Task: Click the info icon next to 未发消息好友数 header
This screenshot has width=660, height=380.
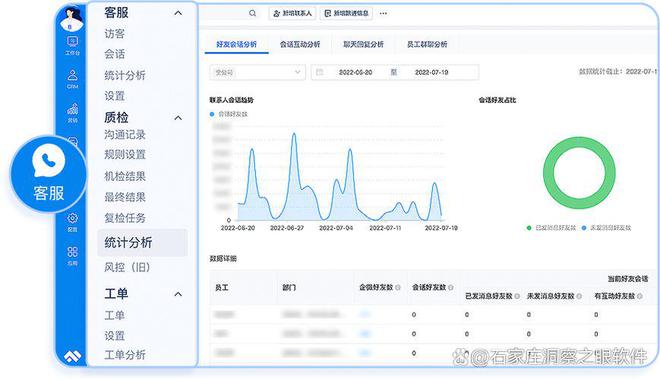Action: click(x=579, y=296)
